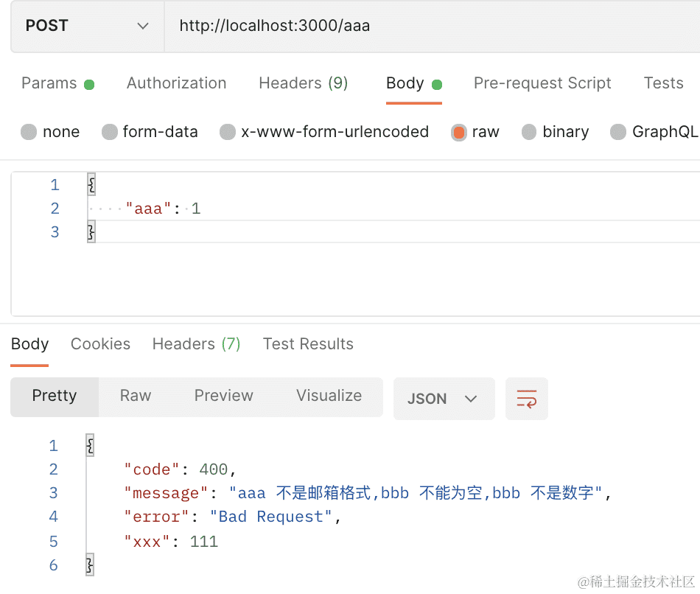Show the Test Results tab
The height and width of the screenshot is (594, 700).
pos(308,344)
